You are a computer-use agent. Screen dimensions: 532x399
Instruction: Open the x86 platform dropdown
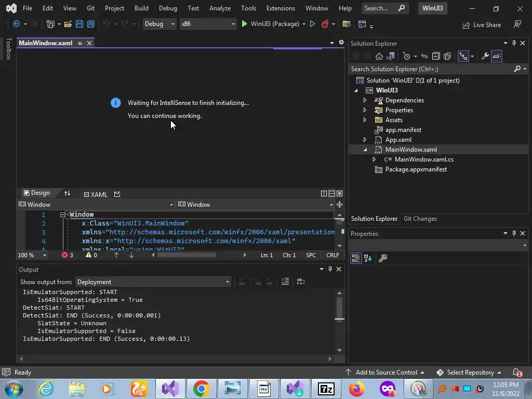(x=208, y=24)
